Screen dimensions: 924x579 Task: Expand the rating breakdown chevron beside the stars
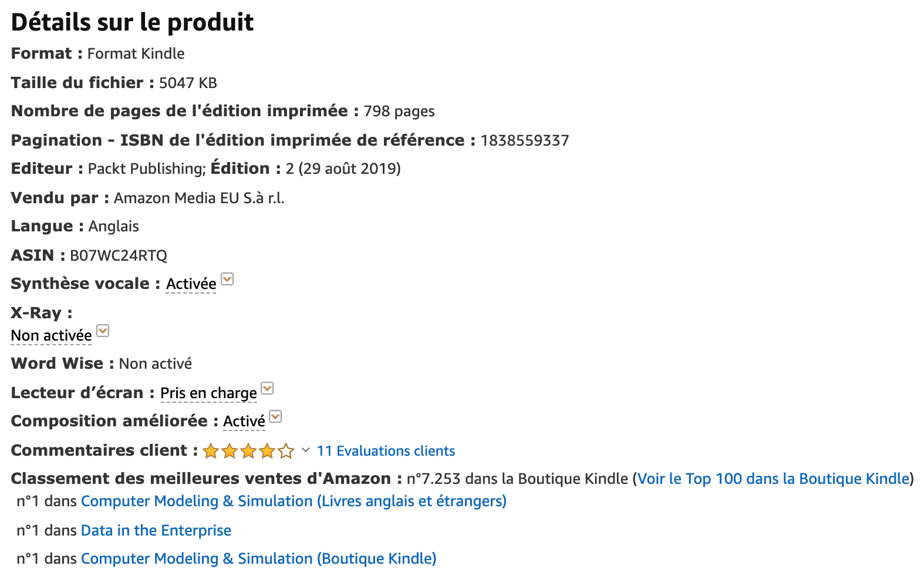(305, 450)
